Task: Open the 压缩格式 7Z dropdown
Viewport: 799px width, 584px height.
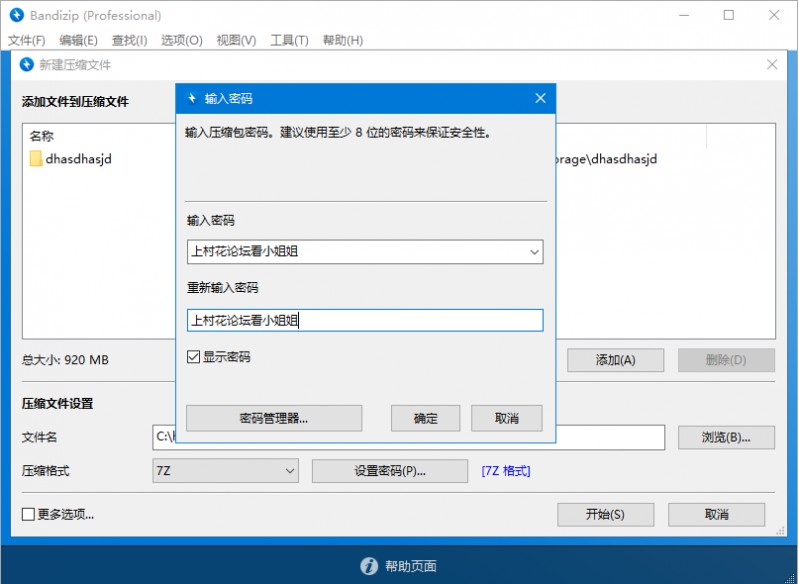Action: click(x=289, y=470)
